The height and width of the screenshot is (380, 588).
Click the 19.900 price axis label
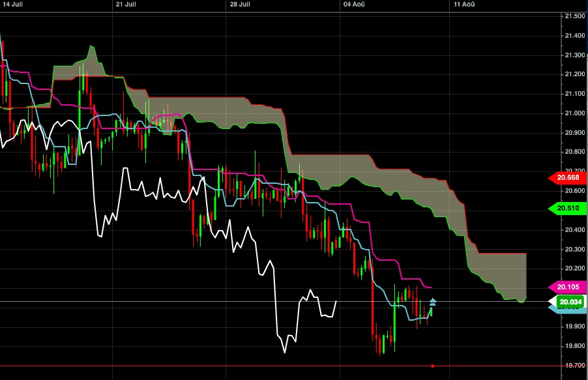[574, 327]
